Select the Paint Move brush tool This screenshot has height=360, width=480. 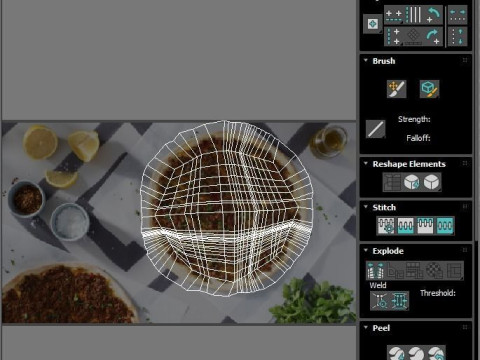coord(396,89)
